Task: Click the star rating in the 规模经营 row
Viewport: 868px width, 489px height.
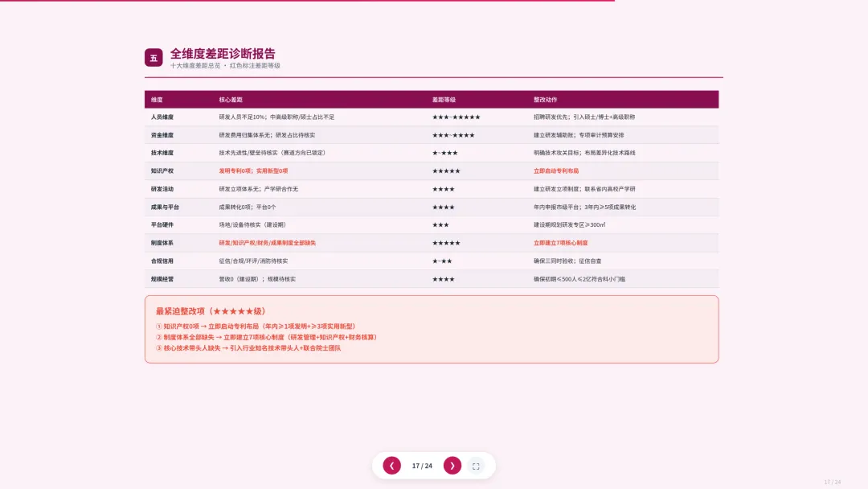Action: (444, 279)
